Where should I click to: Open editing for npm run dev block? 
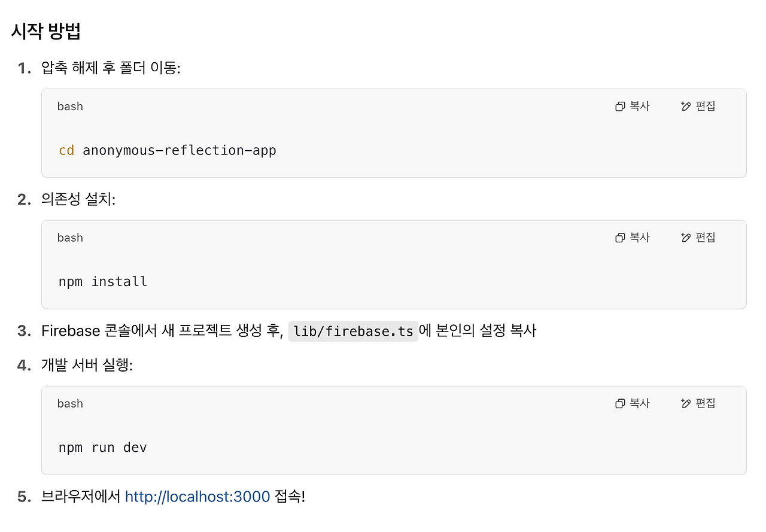[698, 404]
